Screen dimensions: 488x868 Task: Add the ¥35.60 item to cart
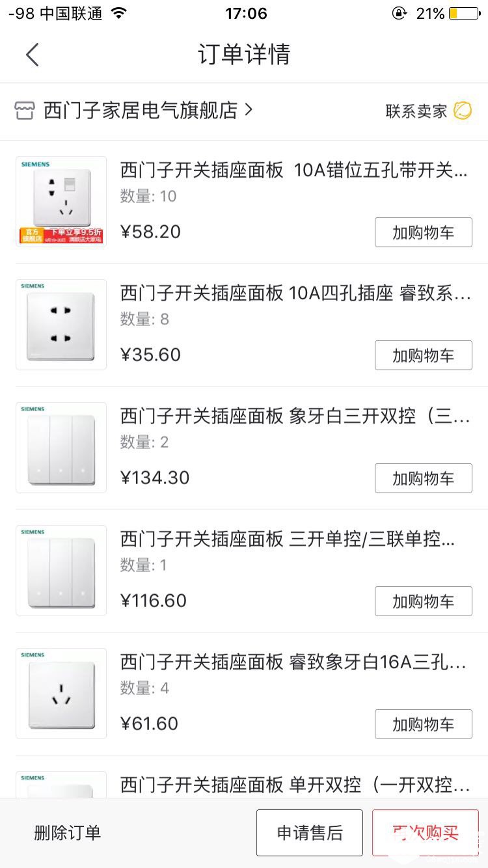tap(423, 355)
